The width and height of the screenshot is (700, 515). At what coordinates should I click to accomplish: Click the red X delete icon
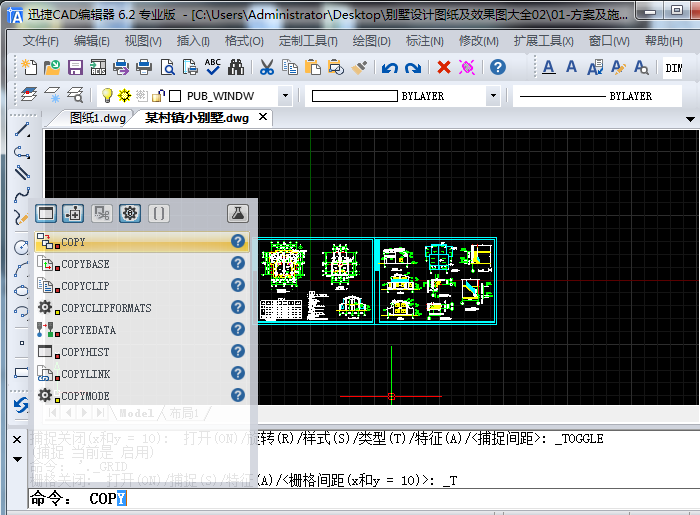[x=444, y=67]
